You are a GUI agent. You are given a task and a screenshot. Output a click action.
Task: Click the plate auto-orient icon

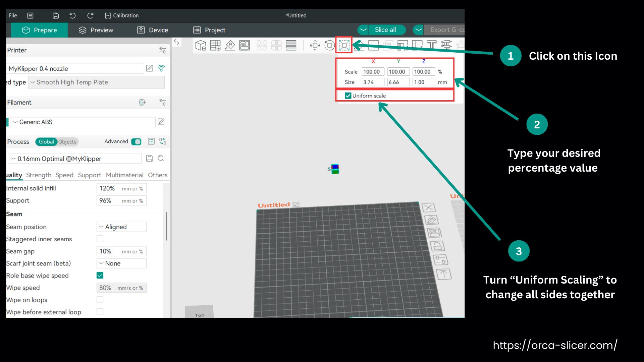coord(432,220)
